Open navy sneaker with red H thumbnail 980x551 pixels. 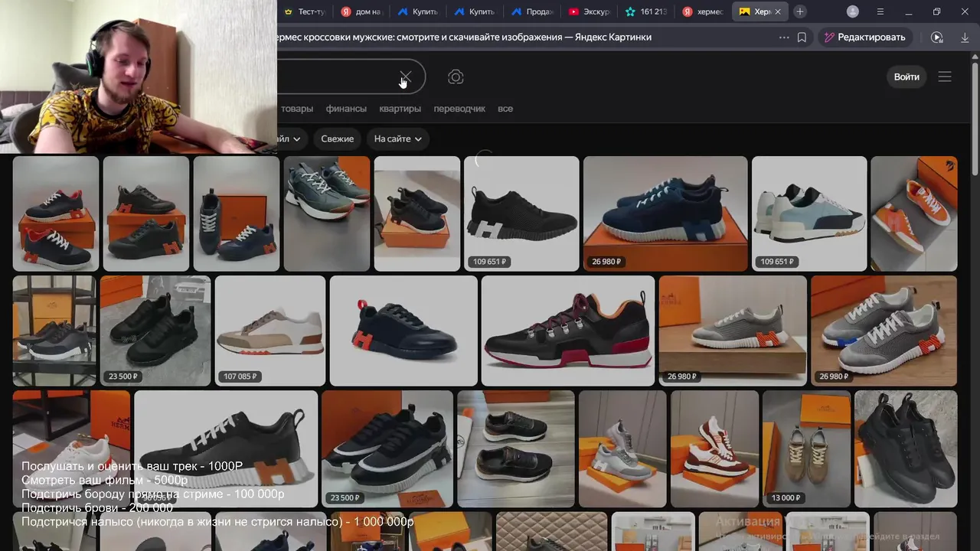[403, 331]
